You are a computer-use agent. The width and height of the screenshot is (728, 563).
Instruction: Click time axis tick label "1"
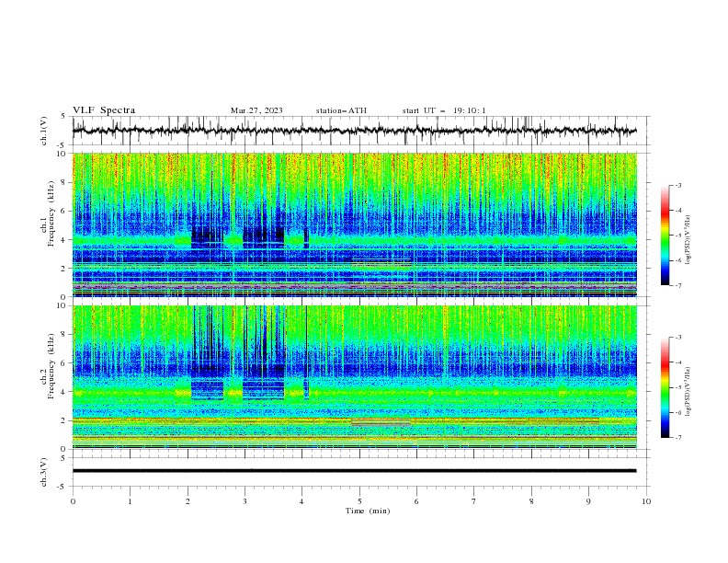tap(130, 501)
